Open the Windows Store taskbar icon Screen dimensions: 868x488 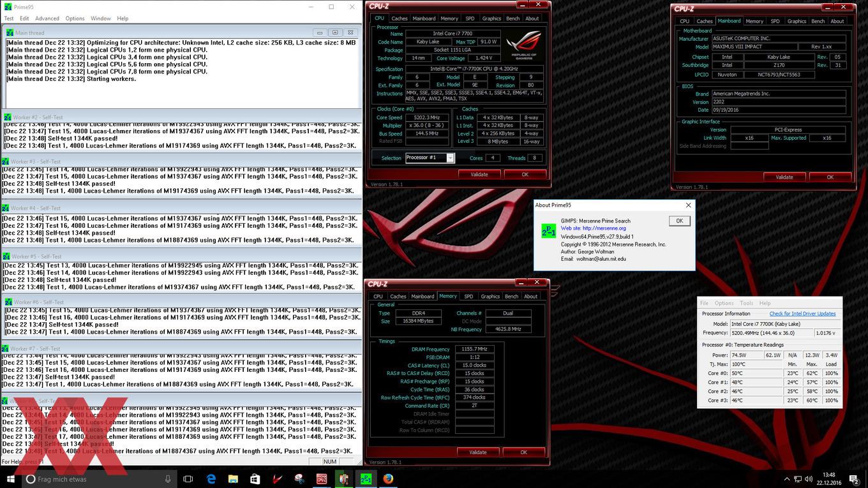pyautogui.click(x=255, y=479)
